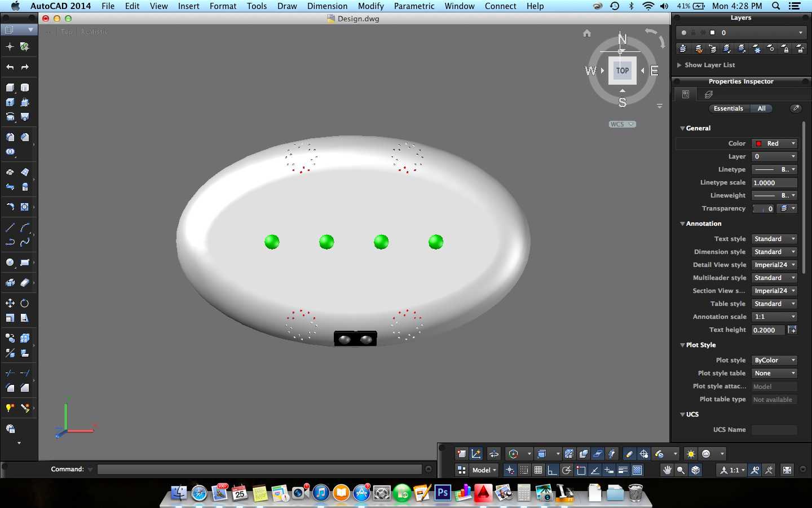The width and height of the screenshot is (812, 508).
Task: Click the Linetype scale field
Action: [775, 182]
